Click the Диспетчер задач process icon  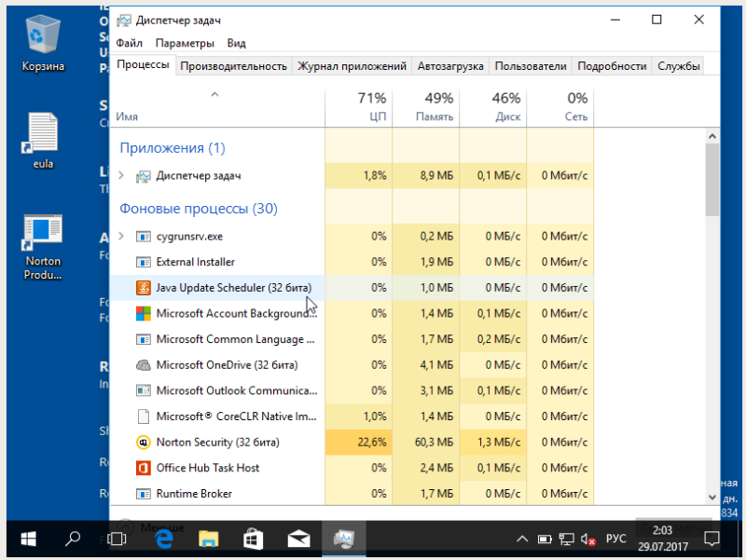pos(144,176)
